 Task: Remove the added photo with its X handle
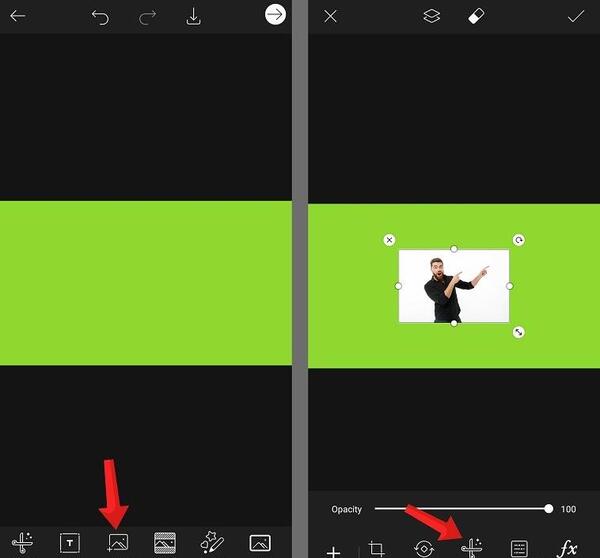(390, 240)
